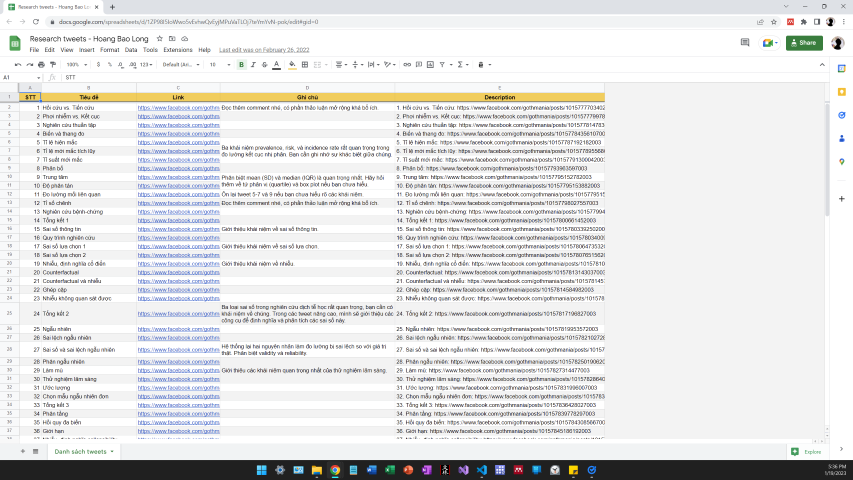Show the all sheets list
Image resolution: width=853 pixels, height=480 pixels.
(35, 451)
